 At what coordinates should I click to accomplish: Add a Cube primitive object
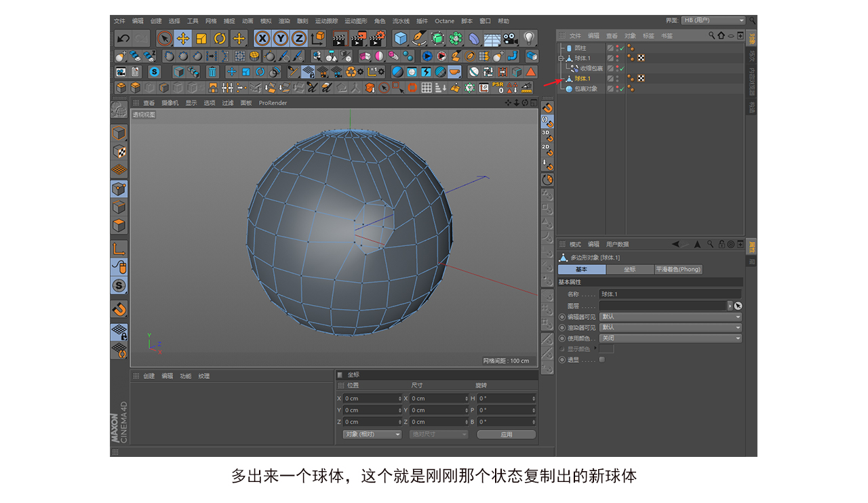point(401,39)
